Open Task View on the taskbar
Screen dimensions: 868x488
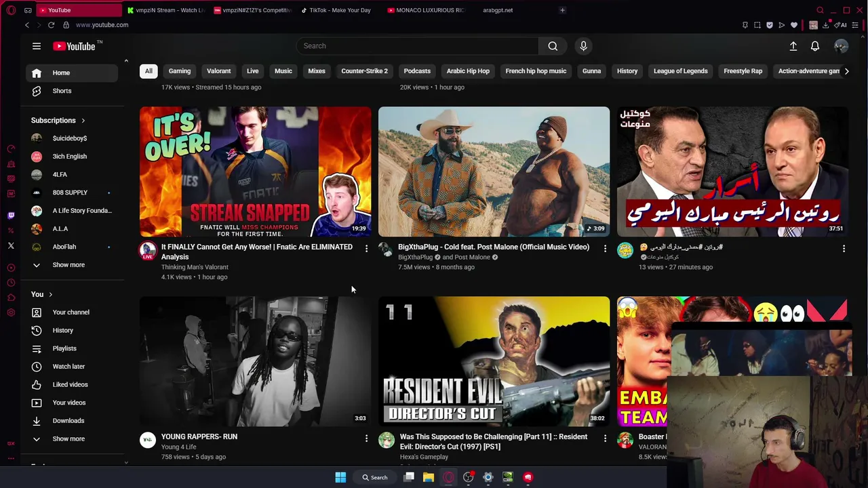(409, 477)
